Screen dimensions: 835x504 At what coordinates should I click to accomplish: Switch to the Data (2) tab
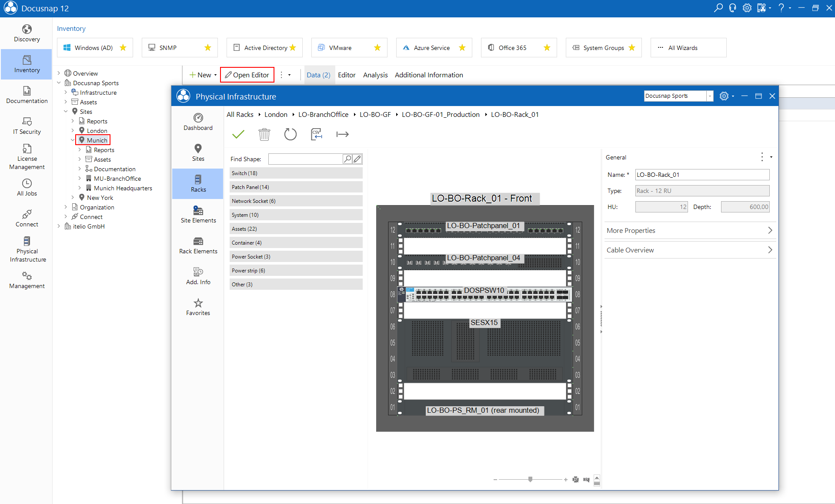click(318, 75)
